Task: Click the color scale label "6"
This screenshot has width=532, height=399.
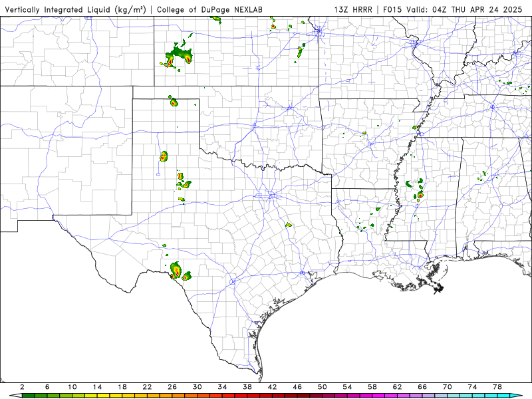Action: coord(47,387)
